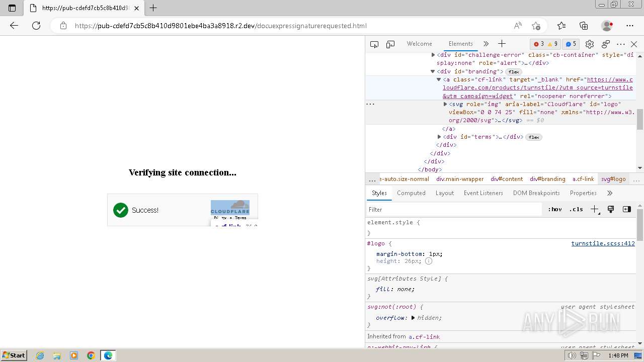Open a new browser tab
This screenshot has height=362, width=644.
tap(153, 8)
